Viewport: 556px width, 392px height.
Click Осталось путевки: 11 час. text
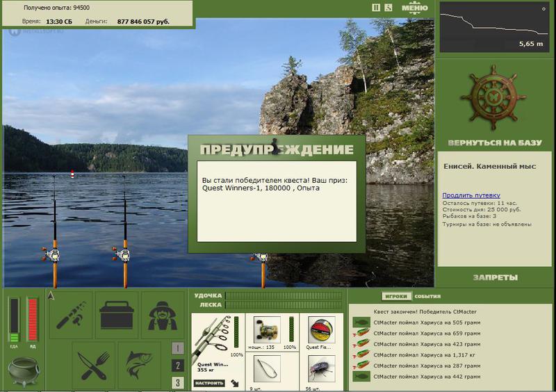[480, 203]
